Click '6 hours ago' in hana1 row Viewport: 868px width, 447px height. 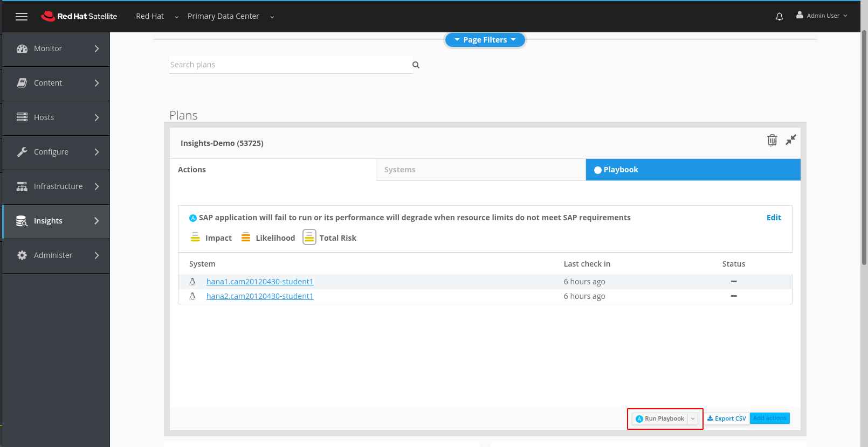click(584, 282)
